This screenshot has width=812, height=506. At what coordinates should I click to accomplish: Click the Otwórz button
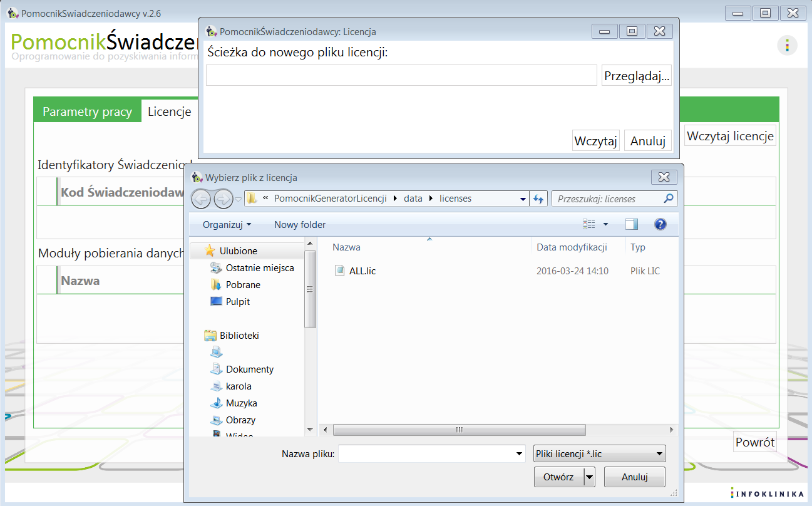pos(558,477)
